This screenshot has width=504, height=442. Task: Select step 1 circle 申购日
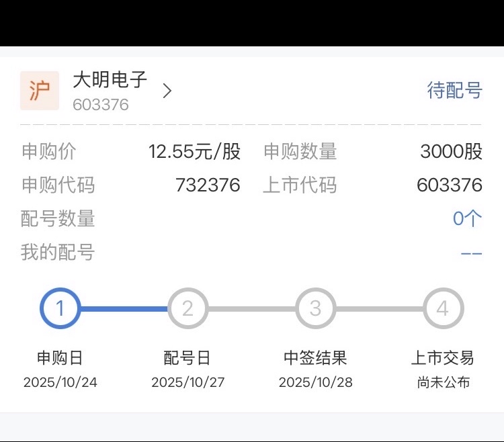point(60,308)
